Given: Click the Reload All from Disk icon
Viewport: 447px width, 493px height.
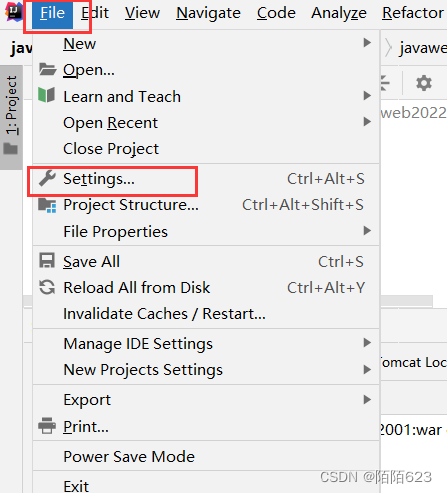Looking at the screenshot, I should click(47, 287).
